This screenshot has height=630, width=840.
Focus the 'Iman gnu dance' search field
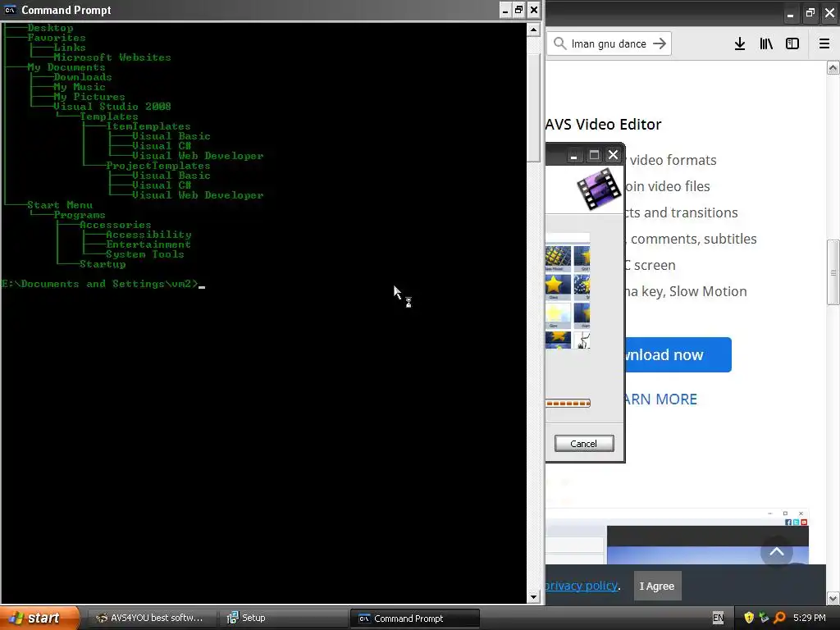[x=609, y=43]
